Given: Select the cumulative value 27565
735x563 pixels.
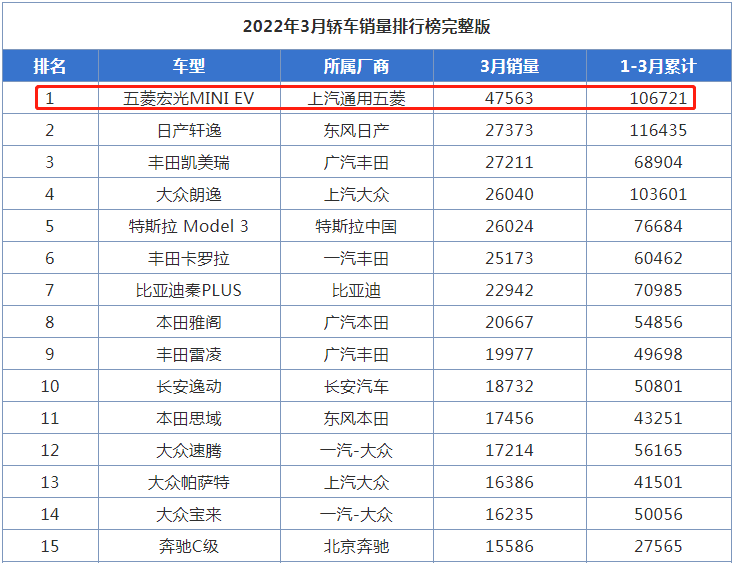Looking at the screenshot, I should click(658, 547).
